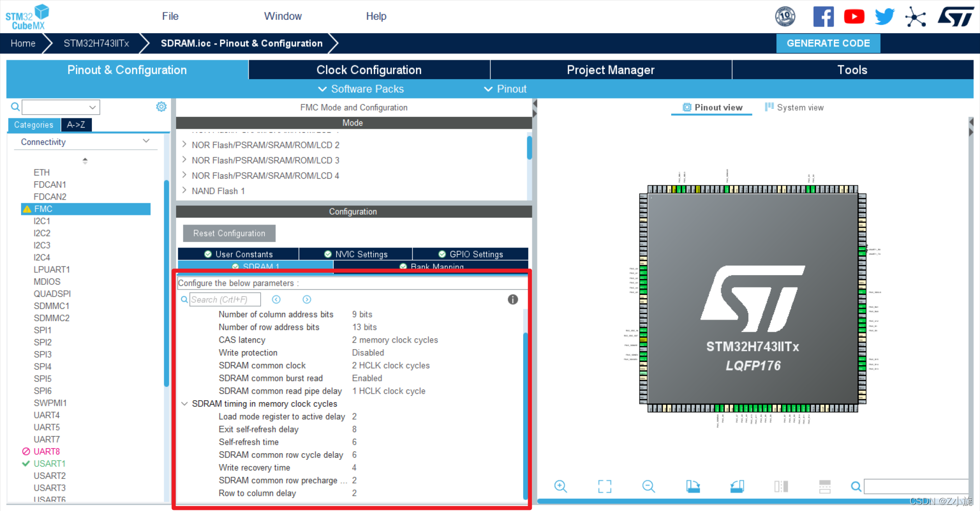Viewport: 980px width, 511px height.
Task: Rotate the chip counter-clockwise
Action: click(737, 486)
